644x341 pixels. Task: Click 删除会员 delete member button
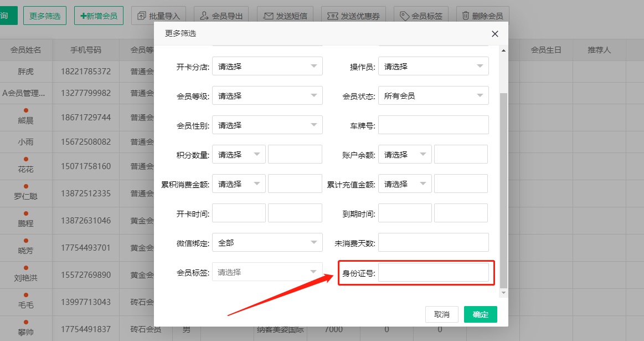coord(482,16)
